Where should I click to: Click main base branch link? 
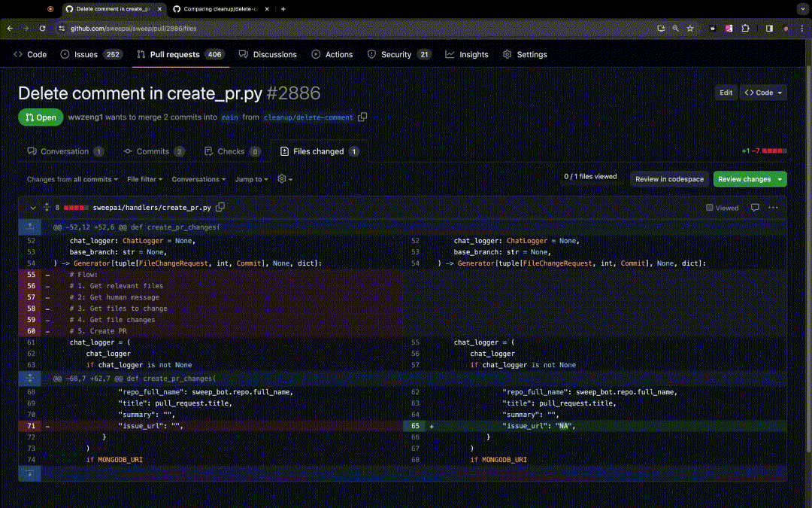click(230, 117)
